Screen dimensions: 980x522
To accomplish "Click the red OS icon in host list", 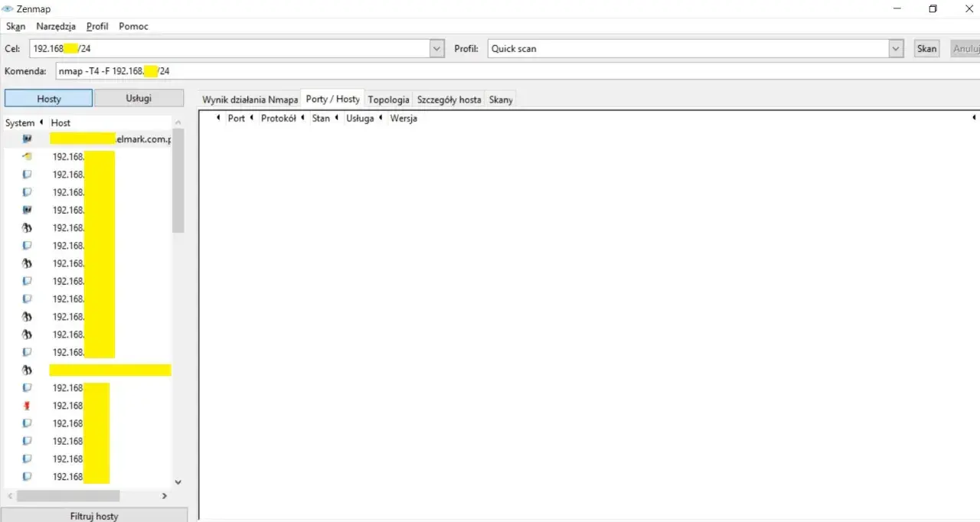I will click(27, 406).
